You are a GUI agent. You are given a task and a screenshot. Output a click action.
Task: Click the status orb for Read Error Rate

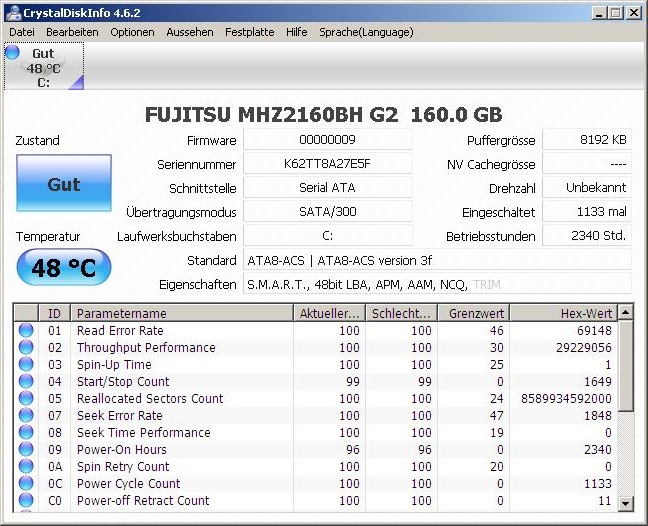point(26,330)
